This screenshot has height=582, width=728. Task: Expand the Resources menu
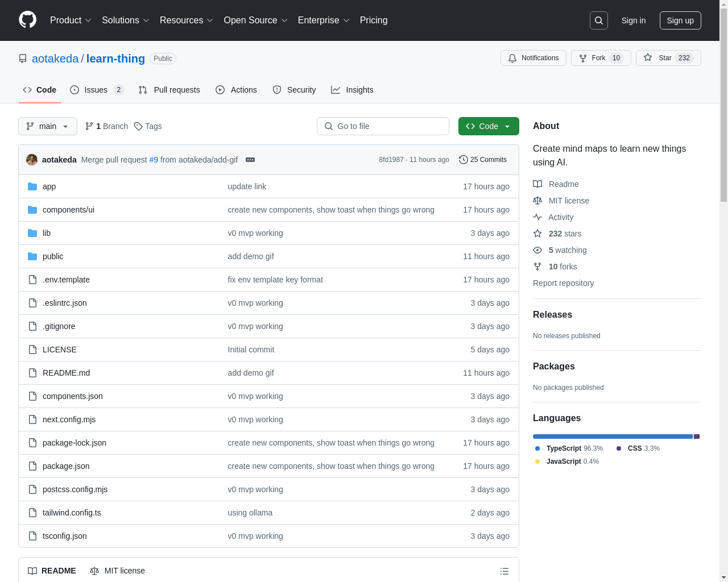187,20
